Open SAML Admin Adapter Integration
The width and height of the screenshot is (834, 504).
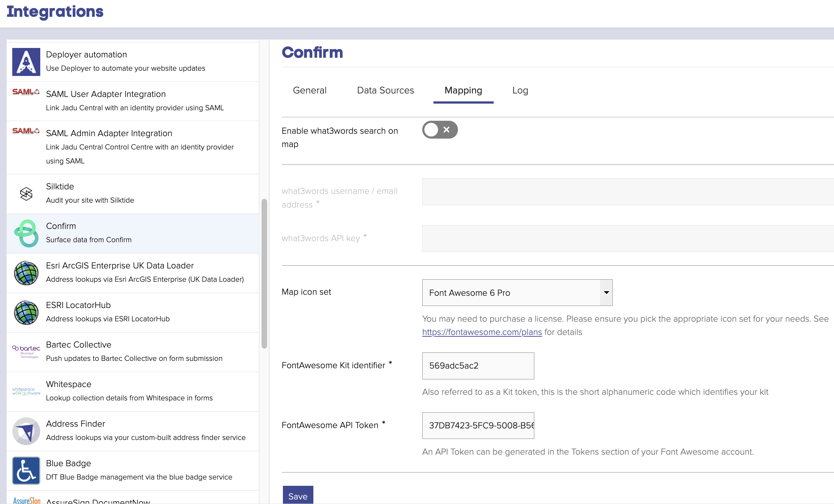point(133,148)
